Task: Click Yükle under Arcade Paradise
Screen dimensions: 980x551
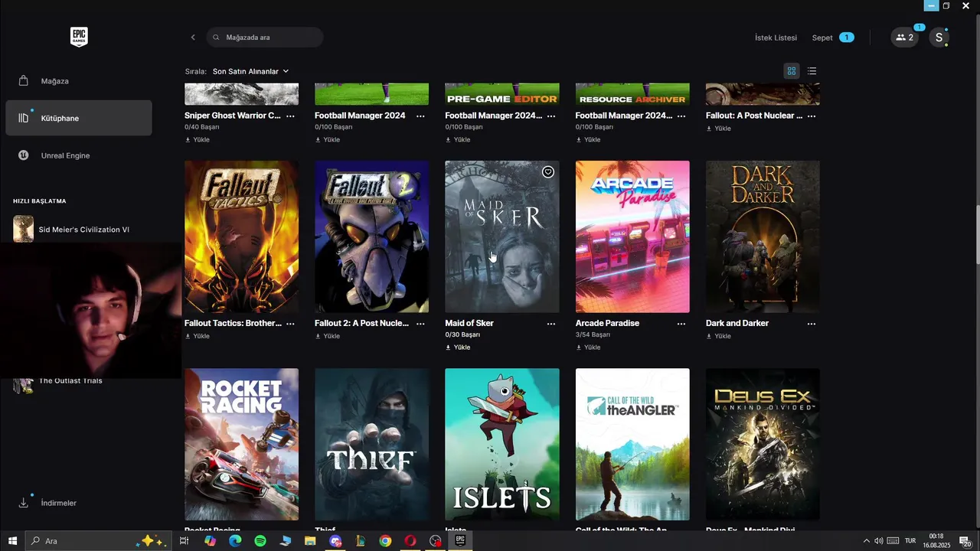Action: pyautogui.click(x=588, y=347)
